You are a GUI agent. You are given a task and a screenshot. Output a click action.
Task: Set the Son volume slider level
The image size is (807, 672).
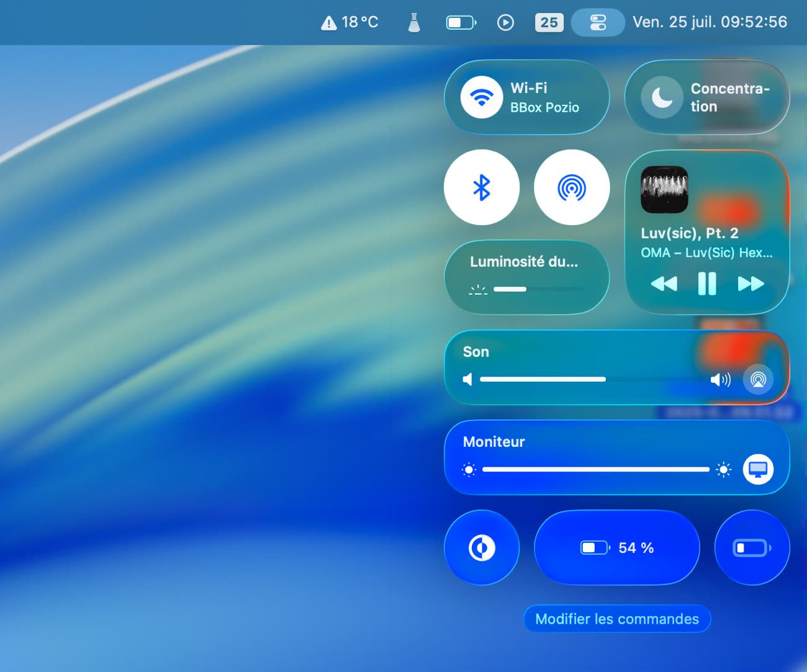[x=592, y=379]
